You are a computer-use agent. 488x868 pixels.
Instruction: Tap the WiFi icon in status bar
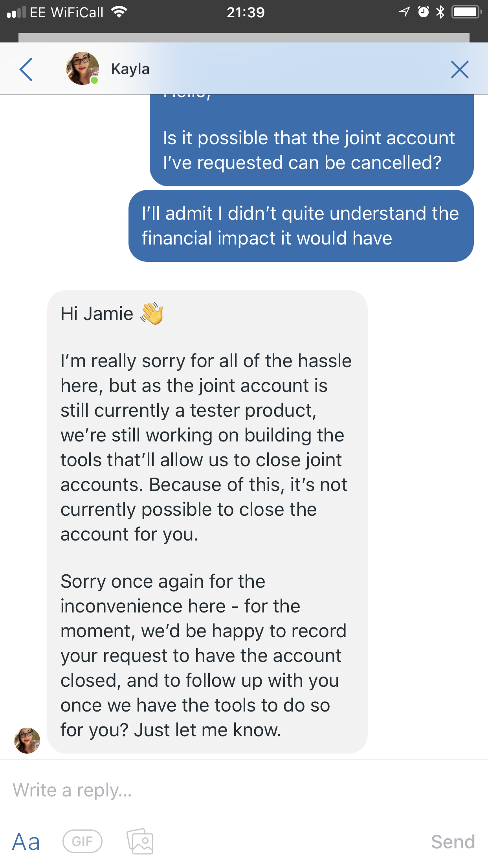tap(119, 12)
